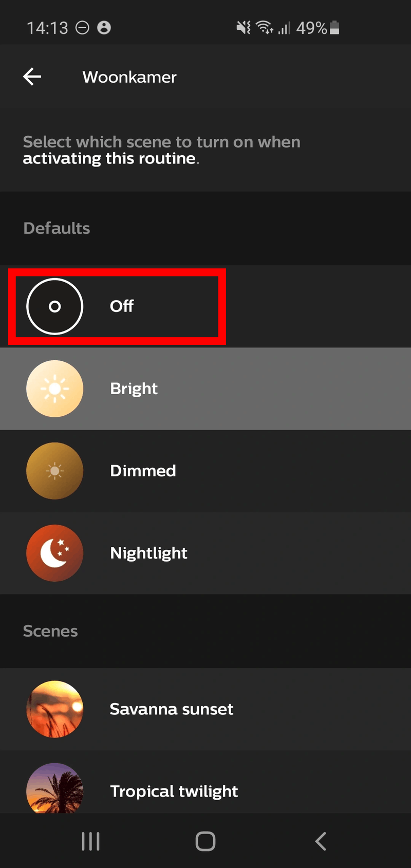Tap the back arrow beside Woonkamer
The image size is (411, 868).
32,77
